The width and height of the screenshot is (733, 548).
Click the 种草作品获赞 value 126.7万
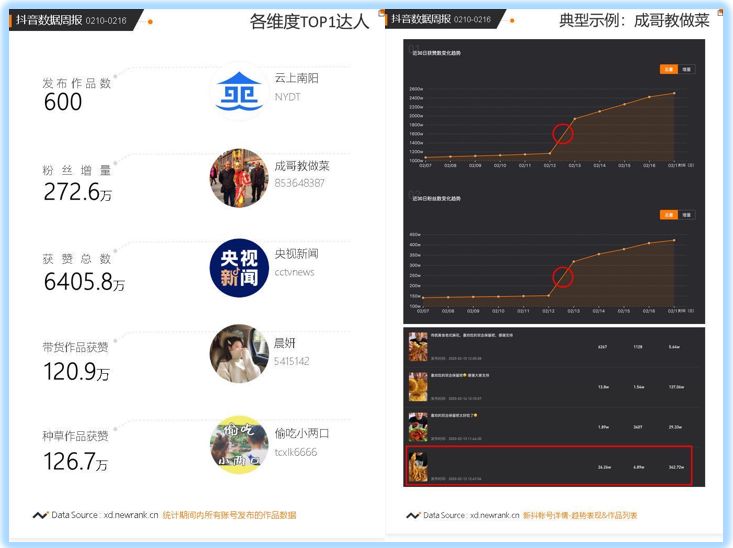[76, 461]
